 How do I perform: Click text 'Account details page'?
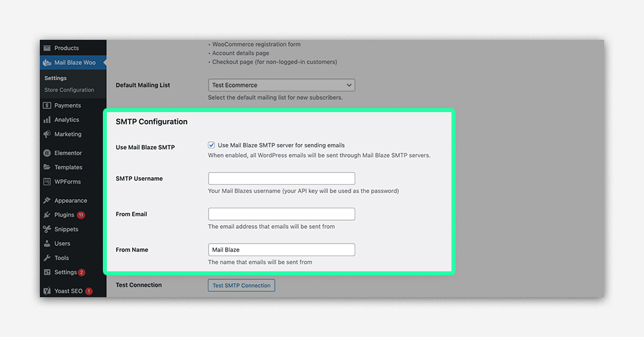coord(241,53)
